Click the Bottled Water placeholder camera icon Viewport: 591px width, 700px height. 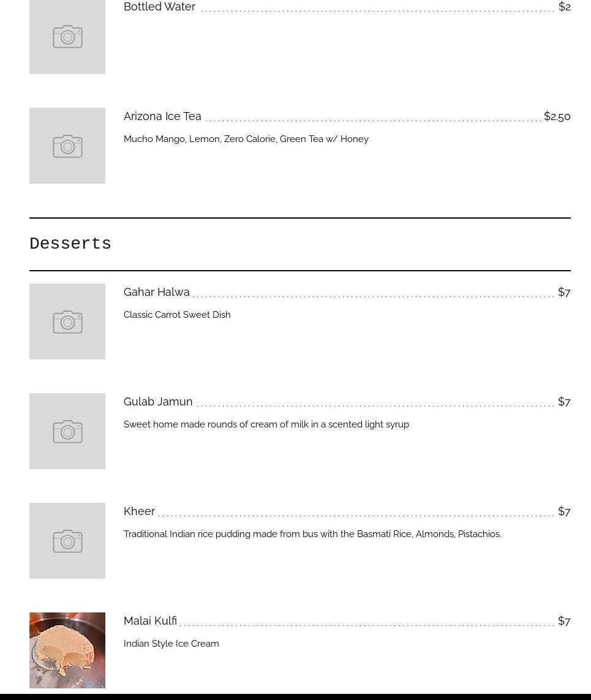coord(67,37)
